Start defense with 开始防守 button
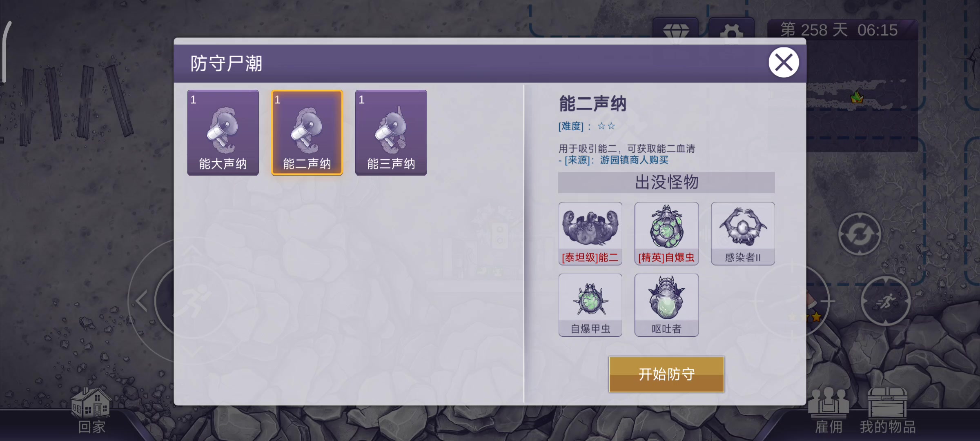 pos(666,374)
